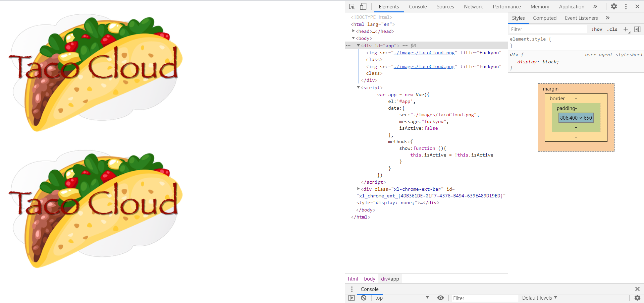Select the closing </div> line
Image resolution: width=644 pixels, height=303 pixels.
tap(369, 80)
